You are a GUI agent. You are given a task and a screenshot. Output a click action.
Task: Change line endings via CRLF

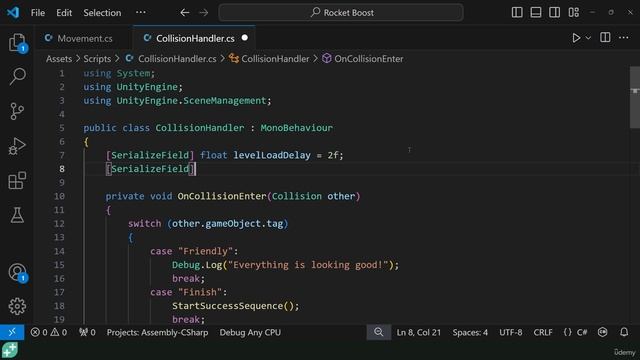click(543, 332)
